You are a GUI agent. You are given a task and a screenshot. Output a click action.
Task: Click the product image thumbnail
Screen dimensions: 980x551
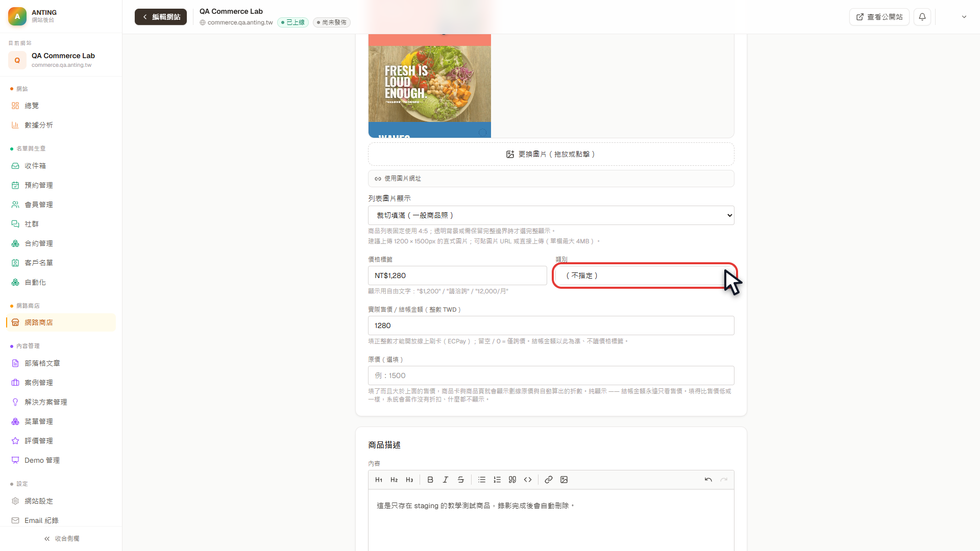pos(430,86)
